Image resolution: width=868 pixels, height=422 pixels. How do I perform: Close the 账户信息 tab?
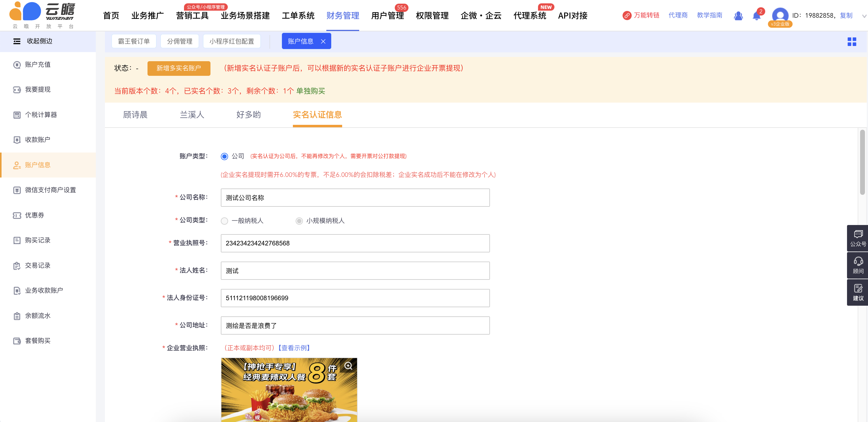(323, 41)
